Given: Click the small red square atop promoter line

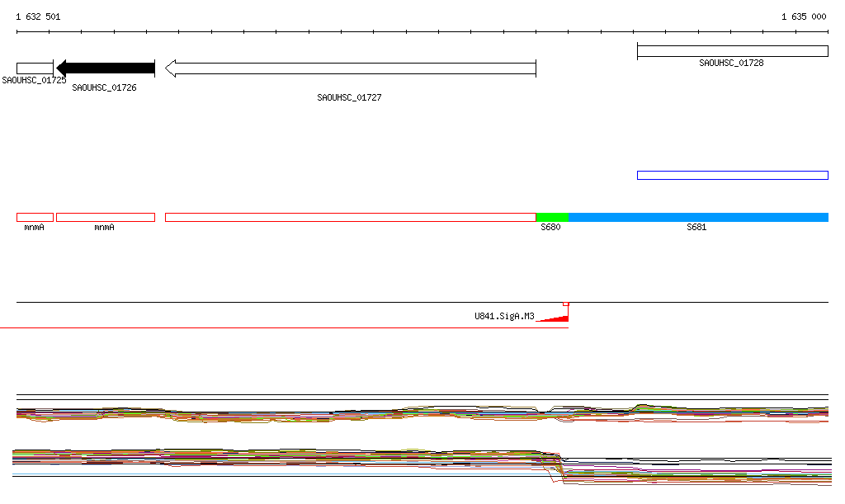Looking at the screenshot, I should click(566, 304).
